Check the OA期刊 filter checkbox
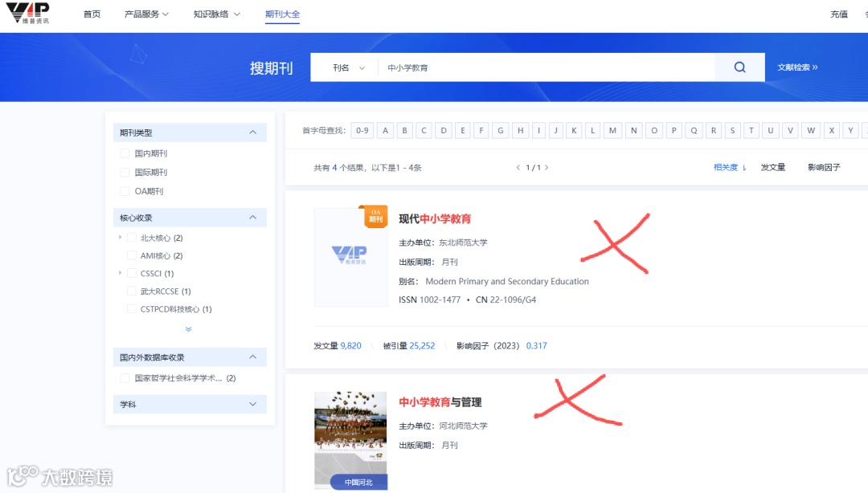The image size is (868, 493). point(125,191)
